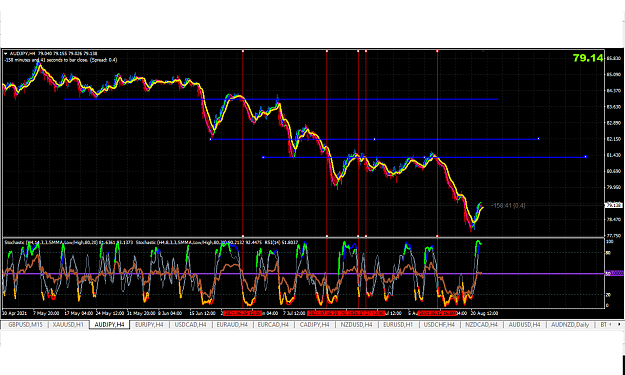Open the XAUUSD,H1 chart tab
Viewport: 625px width, 375px height.
point(68,325)
